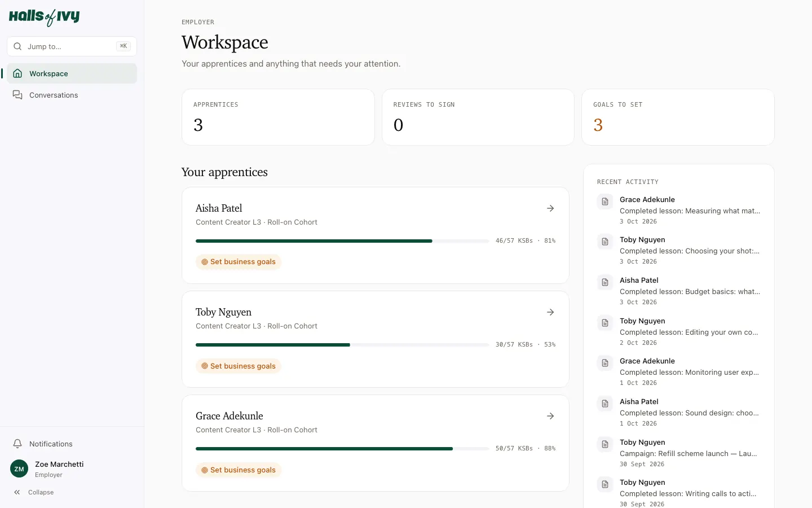Click Aisha Patel's KSB progress bar
812x508 pixels.
(x=342, y=241)
